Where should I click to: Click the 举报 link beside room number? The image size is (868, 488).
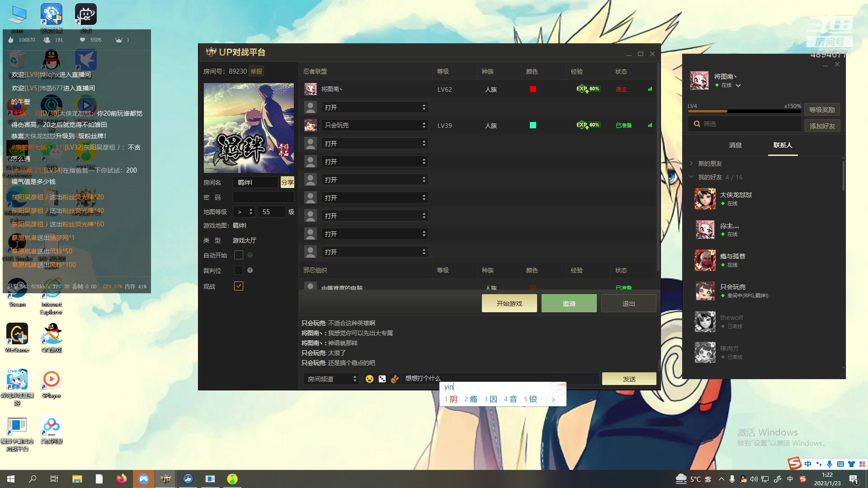pos(256,71)
